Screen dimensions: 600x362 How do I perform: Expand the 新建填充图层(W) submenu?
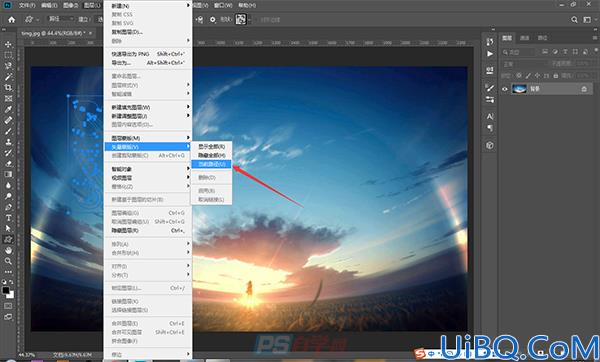(x=148, y=107)
